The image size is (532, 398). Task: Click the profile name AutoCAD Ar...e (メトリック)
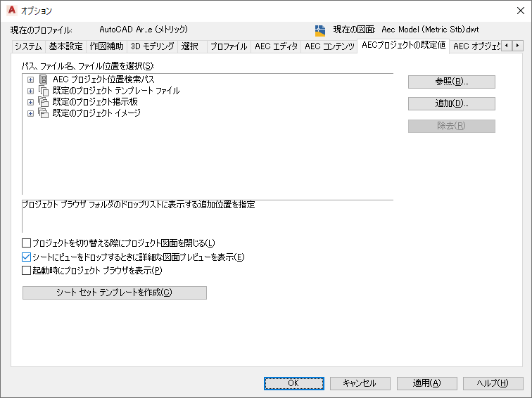click(x=144, y=30)
